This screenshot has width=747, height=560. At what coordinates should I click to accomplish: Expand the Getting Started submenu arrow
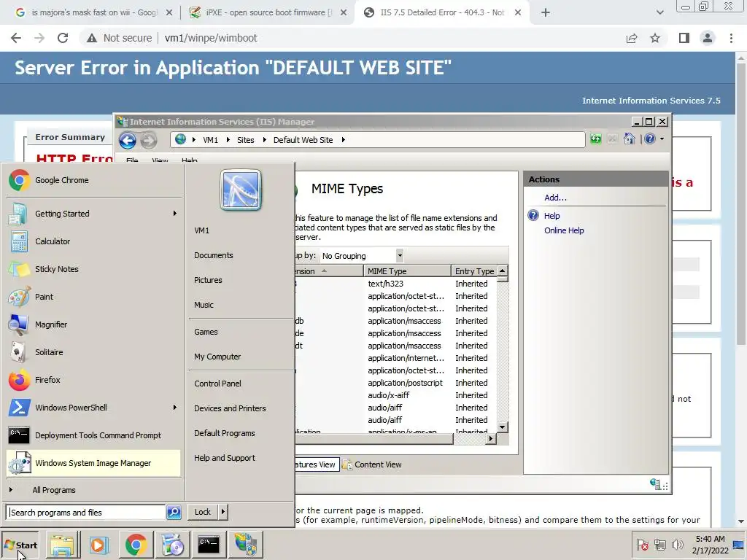175,214
